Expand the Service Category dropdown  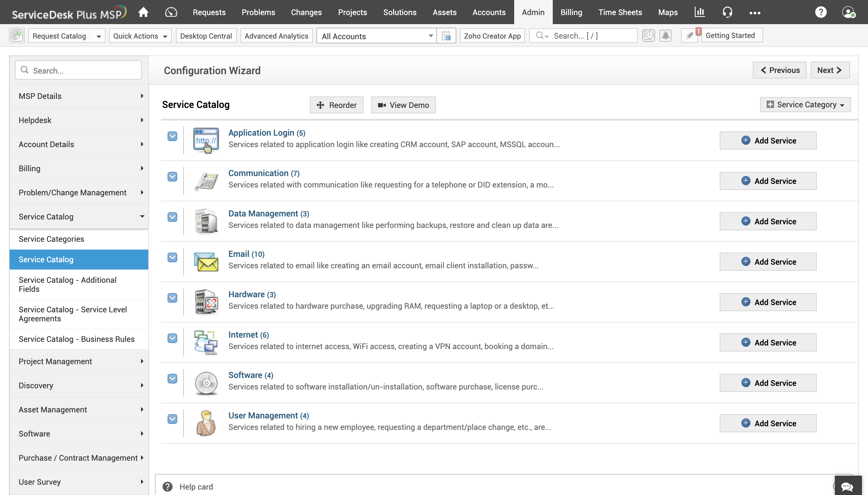[805, 104]
